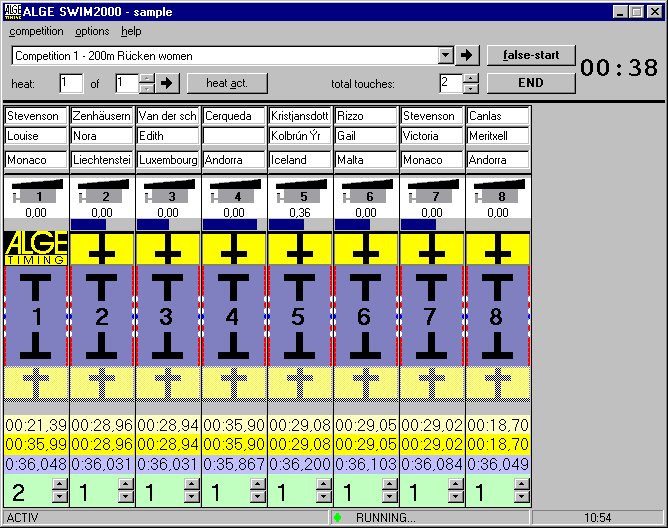Click lane 7 yellow plus touchpad icon

click(x=432, y=249)
